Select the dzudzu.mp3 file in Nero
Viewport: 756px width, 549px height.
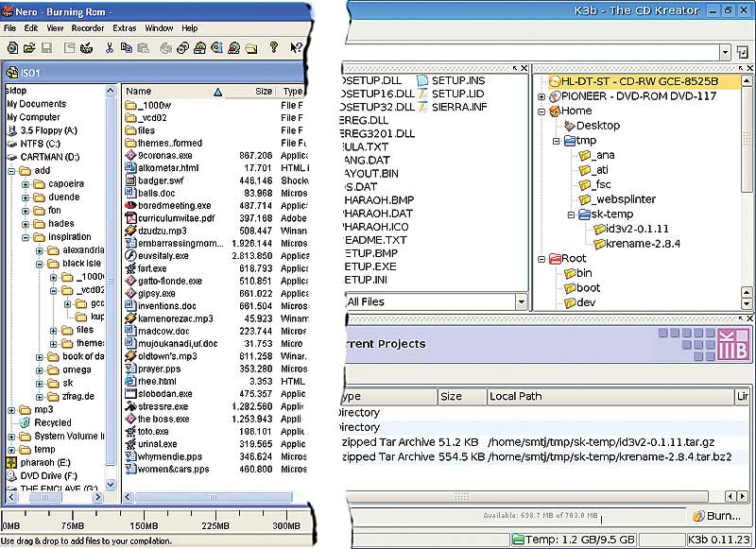[x=162, y=232]
